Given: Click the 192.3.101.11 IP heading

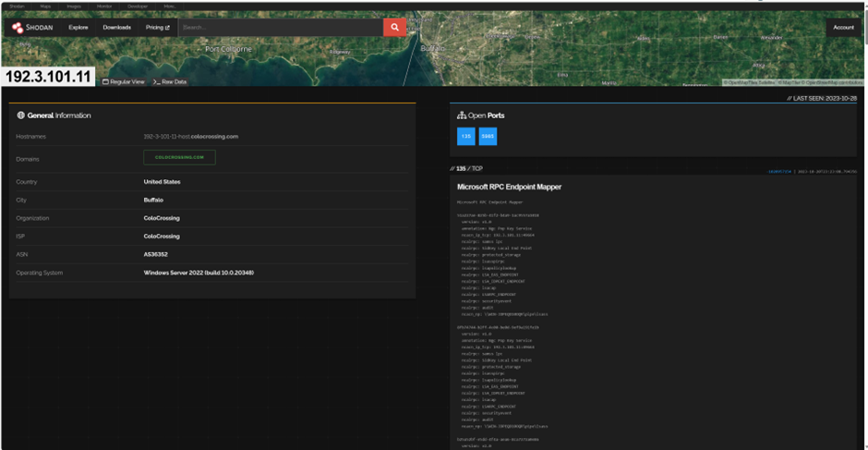Looking at the screenshot, I should coord(48,77).
